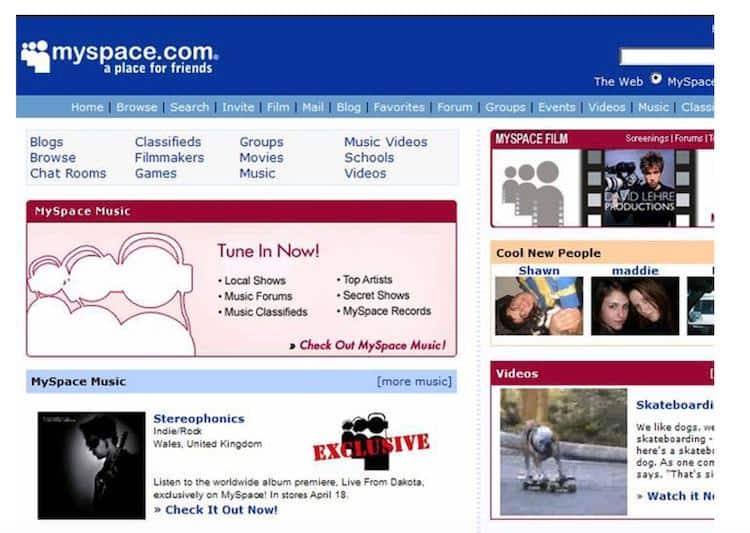This screenshot has height=533, width=750.
Task: Open Local Shows link
Action: (x=254, y=280)
